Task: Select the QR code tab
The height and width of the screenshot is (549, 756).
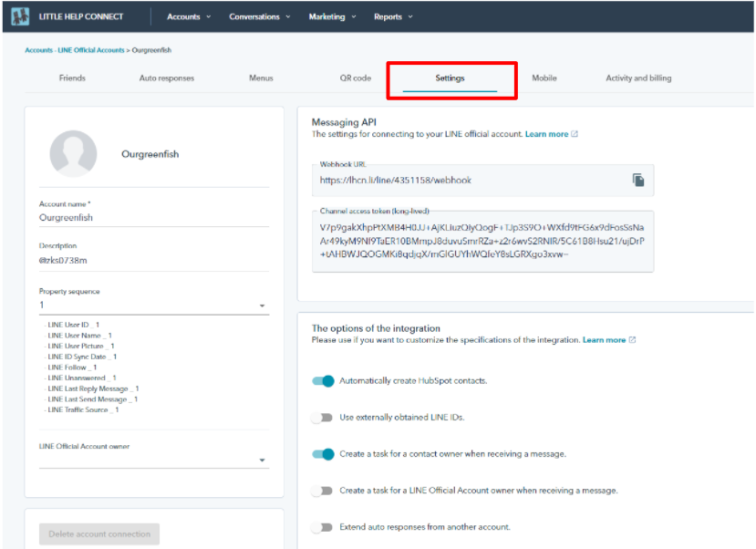Action: click(356, 78)
